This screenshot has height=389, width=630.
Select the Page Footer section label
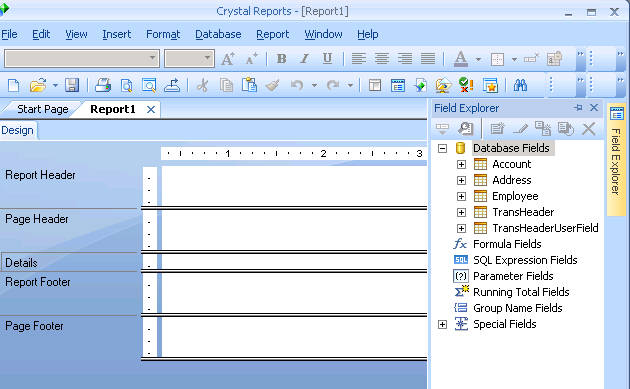(34, 326)
